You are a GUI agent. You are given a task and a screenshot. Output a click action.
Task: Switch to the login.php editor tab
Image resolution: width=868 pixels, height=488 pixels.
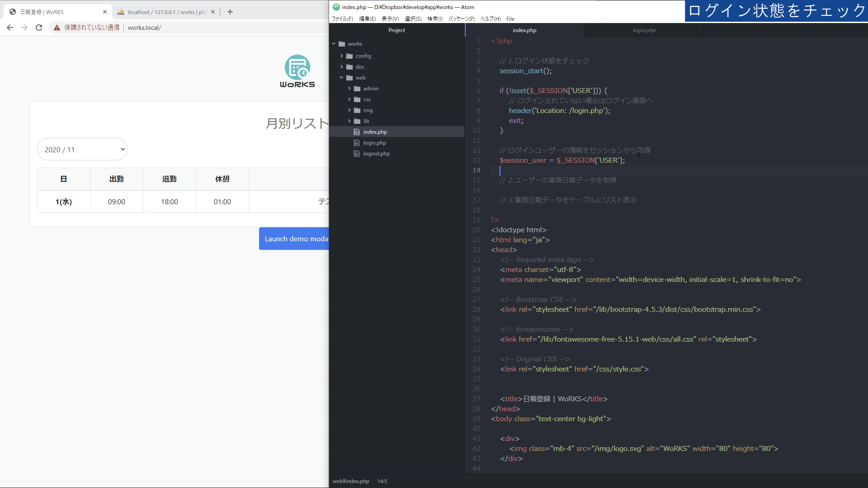644,30
